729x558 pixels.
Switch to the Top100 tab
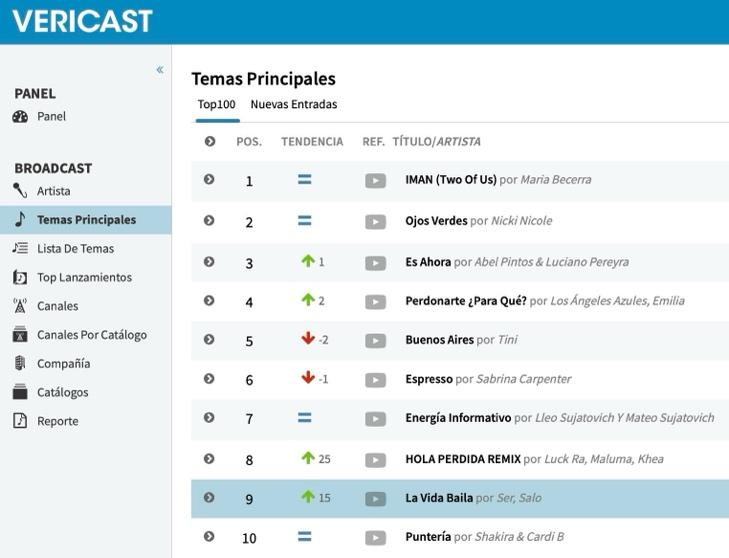217,105
